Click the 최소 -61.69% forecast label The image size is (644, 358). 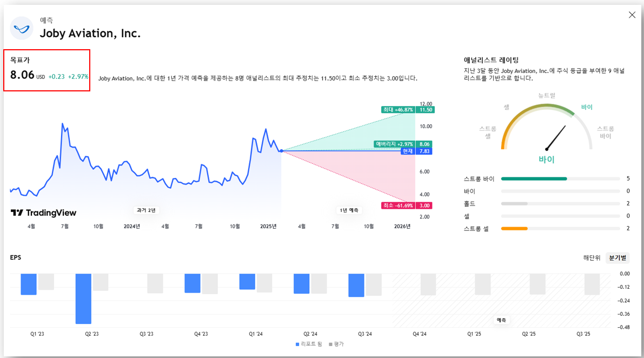click(x=398, y=205)
